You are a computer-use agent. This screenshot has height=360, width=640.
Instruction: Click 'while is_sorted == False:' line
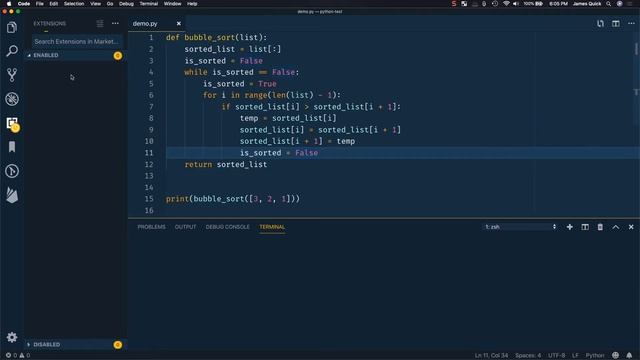242,72
